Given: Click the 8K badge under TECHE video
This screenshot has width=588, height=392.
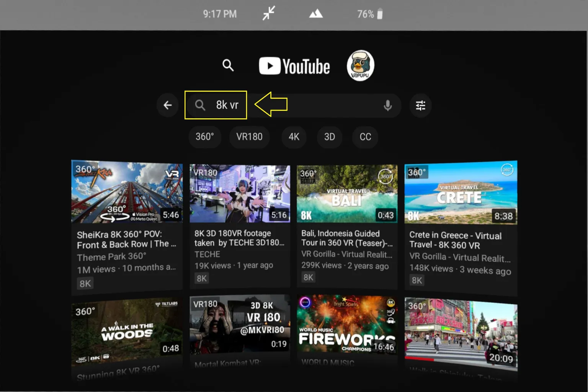Looking at the screenshot, I should (x=202, y=278).
